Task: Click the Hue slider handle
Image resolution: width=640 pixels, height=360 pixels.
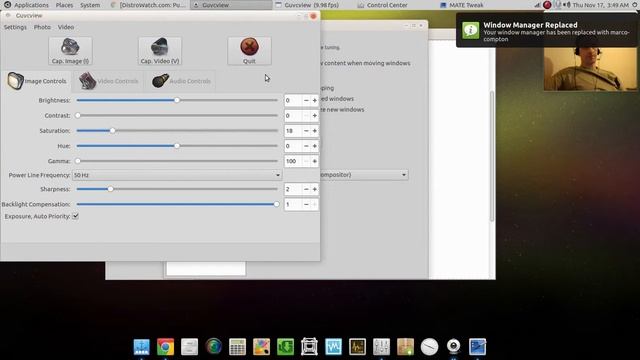Action: [x=177, y=146]
